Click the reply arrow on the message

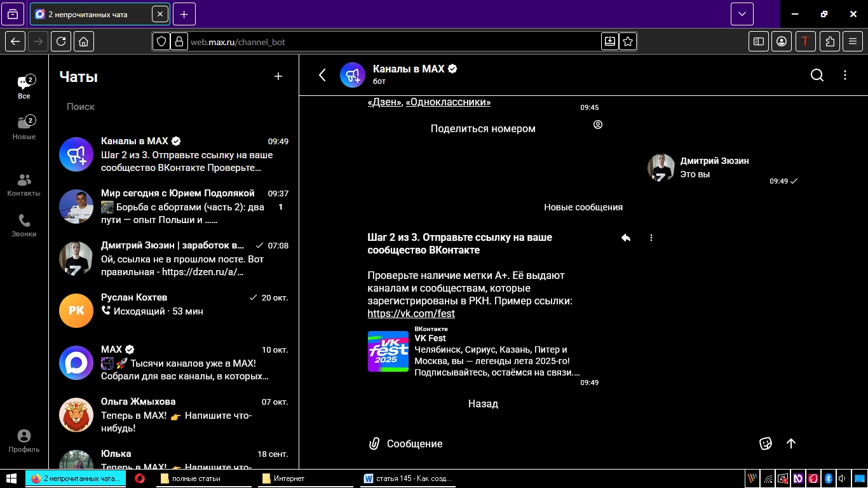(626, 238)
